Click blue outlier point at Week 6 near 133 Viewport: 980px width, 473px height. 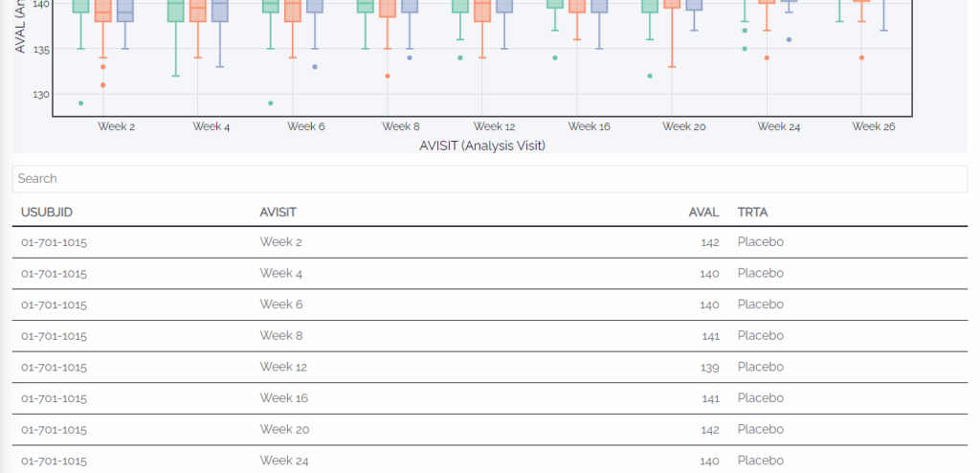coord(315,67)
